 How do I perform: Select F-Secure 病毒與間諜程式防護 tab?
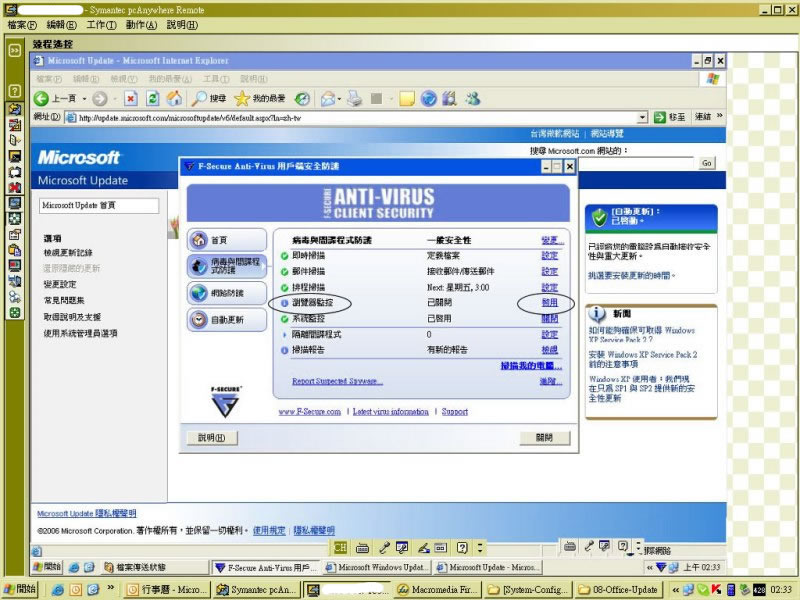coord(227,266)
